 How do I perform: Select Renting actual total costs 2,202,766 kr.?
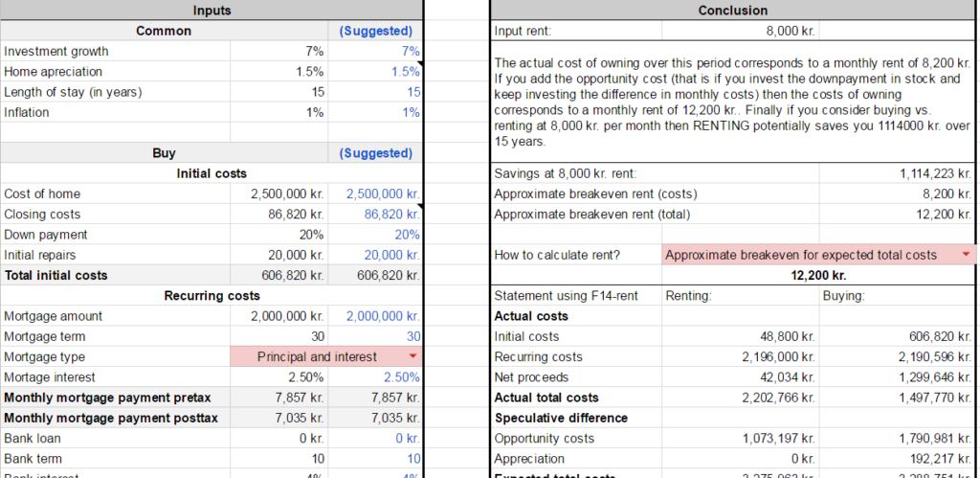coord(740,398)
